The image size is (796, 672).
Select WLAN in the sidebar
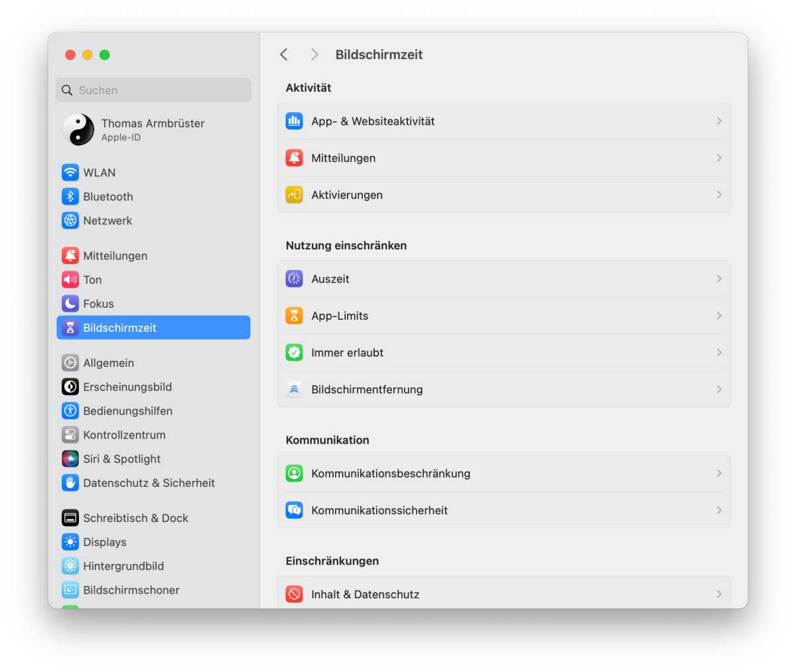(99, 172)
